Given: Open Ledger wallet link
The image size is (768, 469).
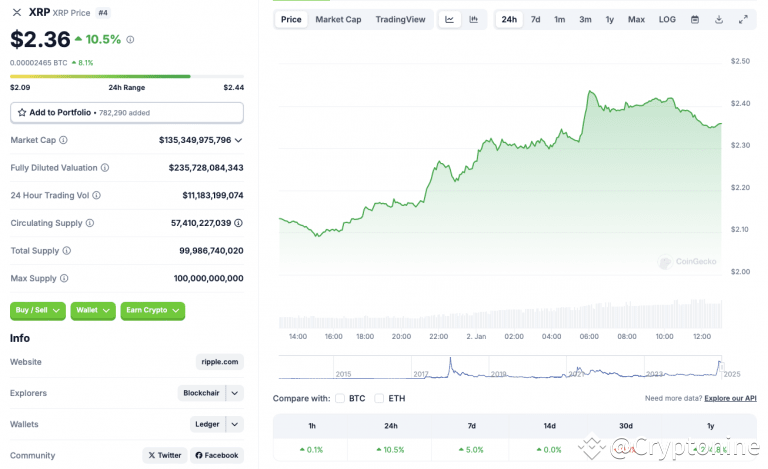Looking at the screenshot, I should 207,424.
